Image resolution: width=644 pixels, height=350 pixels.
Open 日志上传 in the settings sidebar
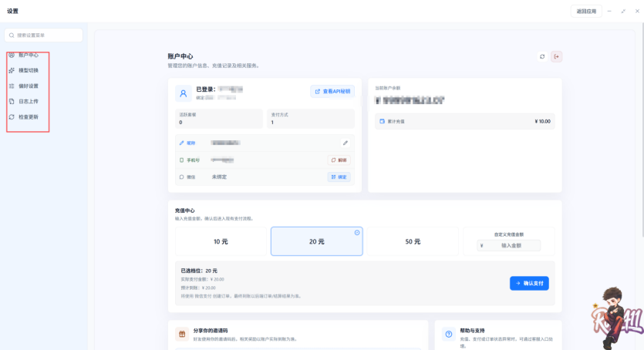[24, 101]
